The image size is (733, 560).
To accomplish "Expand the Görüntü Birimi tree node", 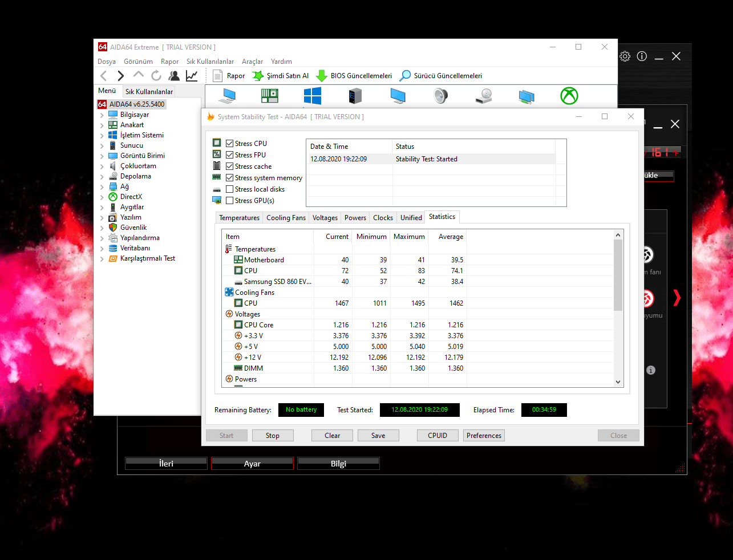I will tap(102, 156).
